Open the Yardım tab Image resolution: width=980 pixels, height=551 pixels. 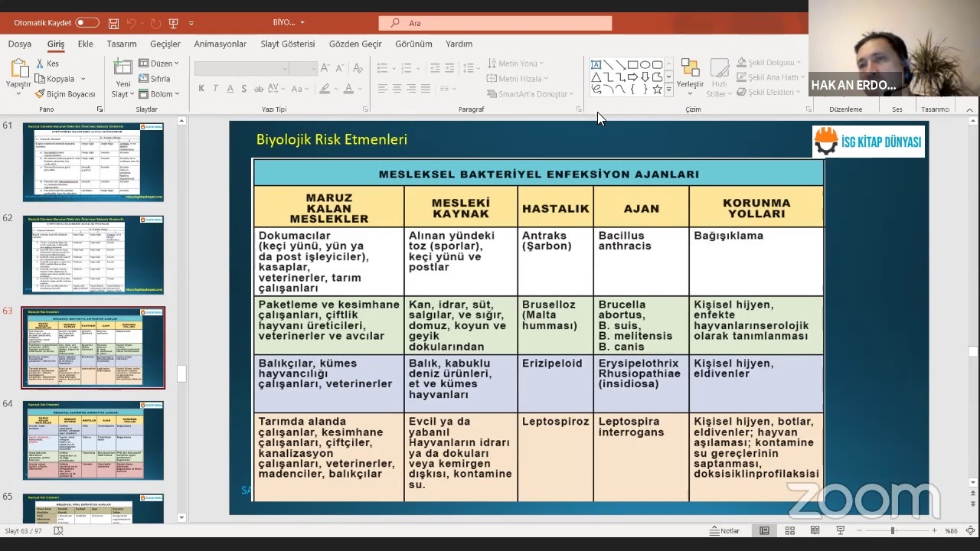click(459, 44)
